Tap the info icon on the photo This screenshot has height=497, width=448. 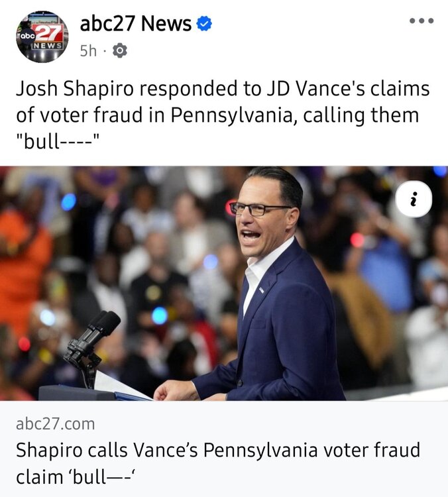pyautogui.click(x=414, y=199)
